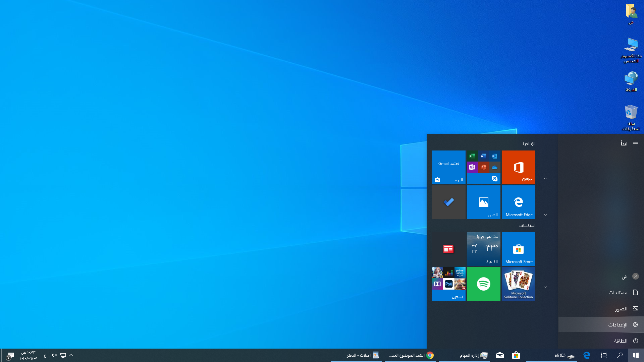Open the Play folder tile labeled تشغيل
The height and width of the screenshot is (362, 644).
tap(448, 284)
